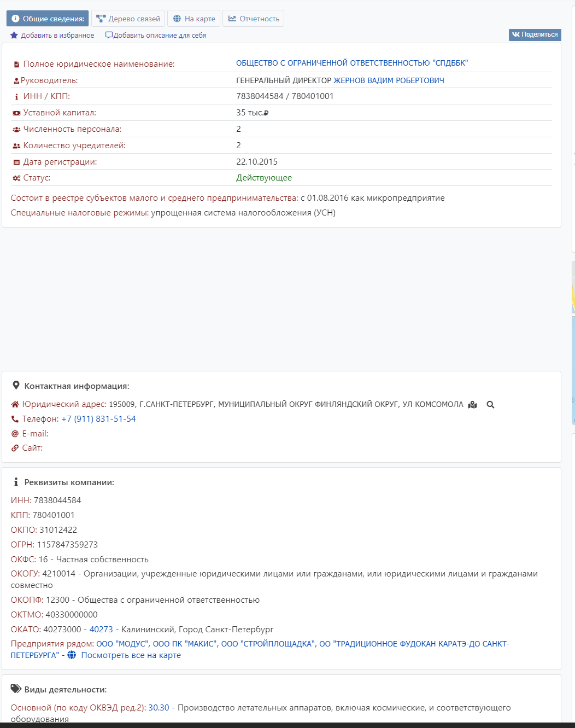Click the map icon beside legal address
The width and height of the screenshot is (575, 728).
(x=473, y=405)
